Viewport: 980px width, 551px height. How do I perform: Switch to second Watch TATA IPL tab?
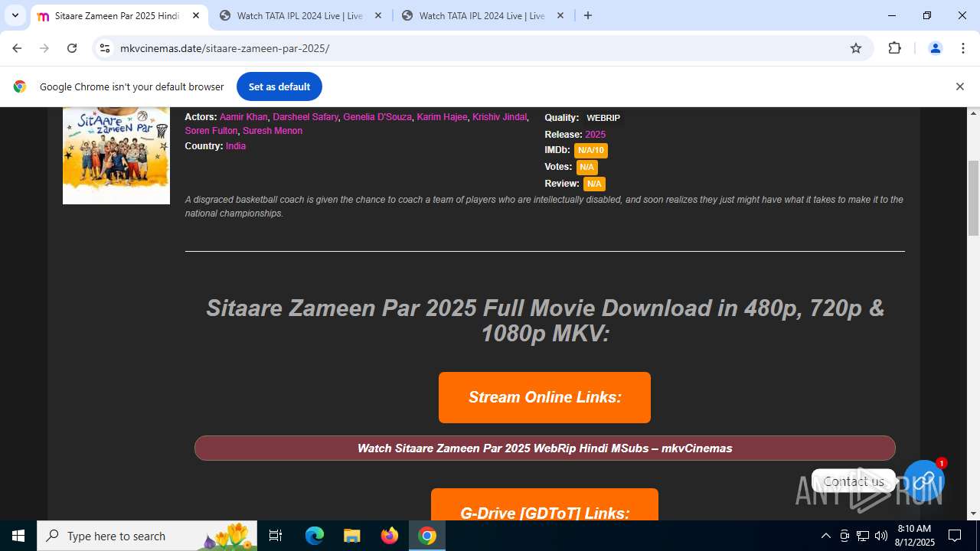[x=482, y=15]
